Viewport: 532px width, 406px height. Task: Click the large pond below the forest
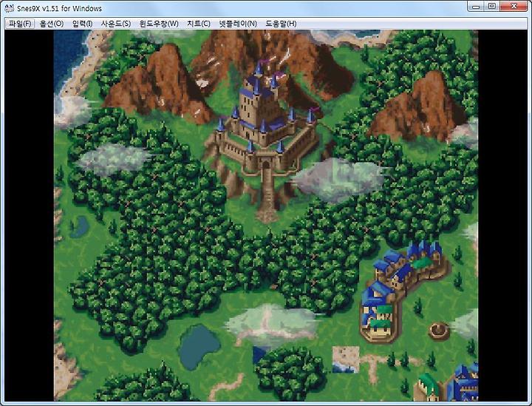point(199,347)
